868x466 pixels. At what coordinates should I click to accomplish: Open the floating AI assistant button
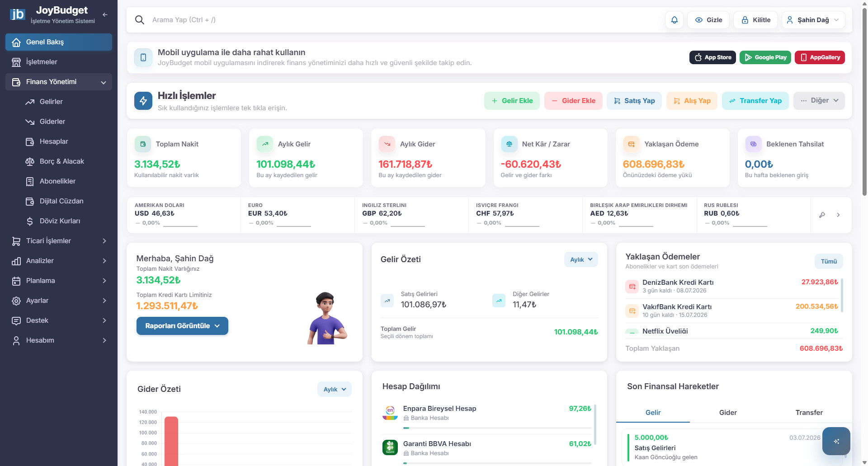click(836, 441)
